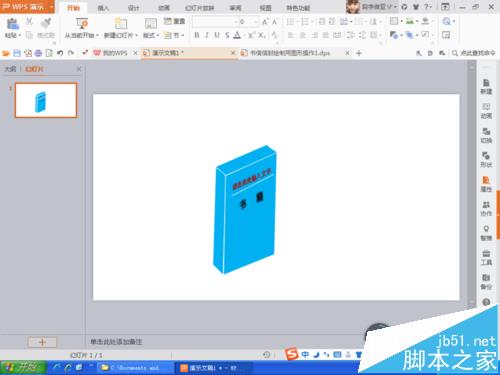
Task: Click the Find magnifier icon in ribbon
Action: pyautogui.click(x=446, y=22)
